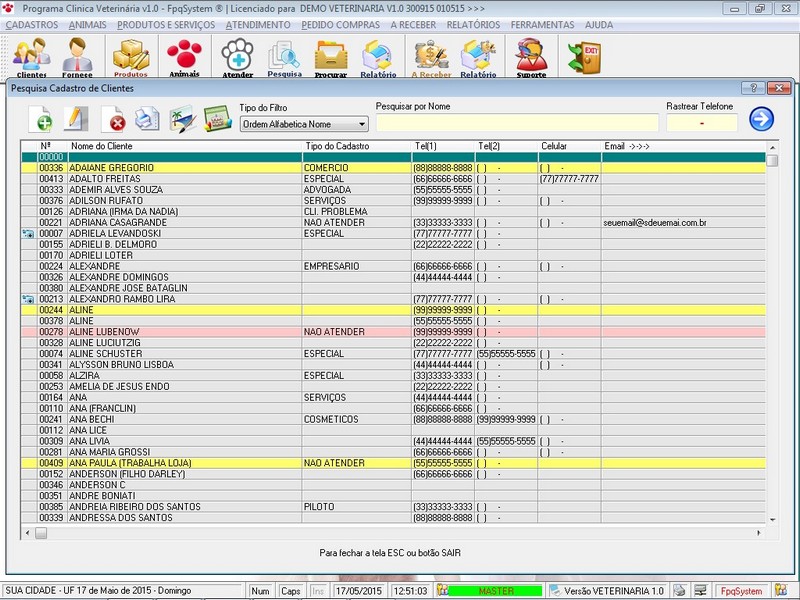Viewport: 800px width, 600px height.
Task: Start Atender via the paw-plus icon
Action: [237, 57]
